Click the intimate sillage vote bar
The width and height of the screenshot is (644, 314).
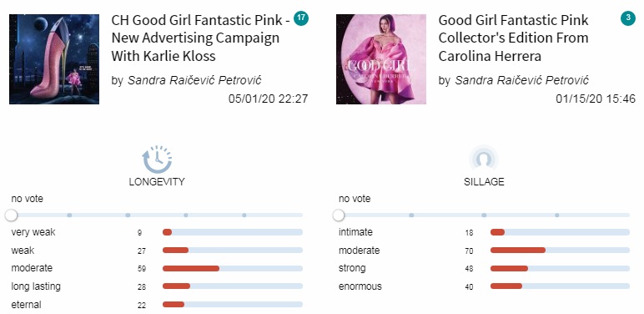(560, 232)
